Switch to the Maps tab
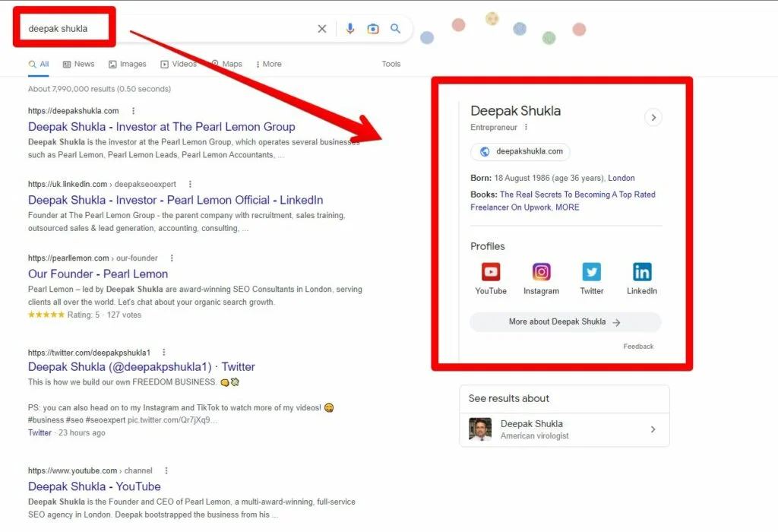Image resolution: width=778 pixels, height=532 pixels. [226, 64]
